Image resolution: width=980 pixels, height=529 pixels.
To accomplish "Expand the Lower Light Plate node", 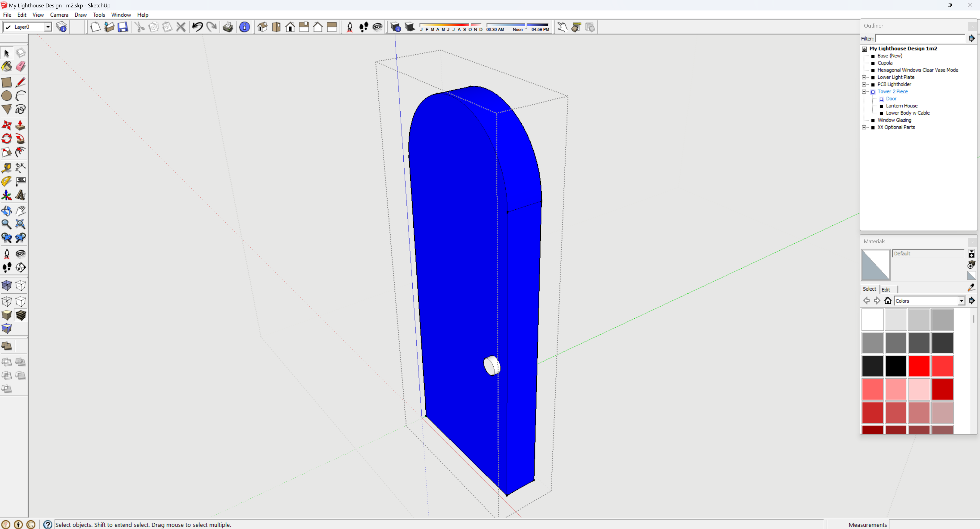I will click(864, 77).
